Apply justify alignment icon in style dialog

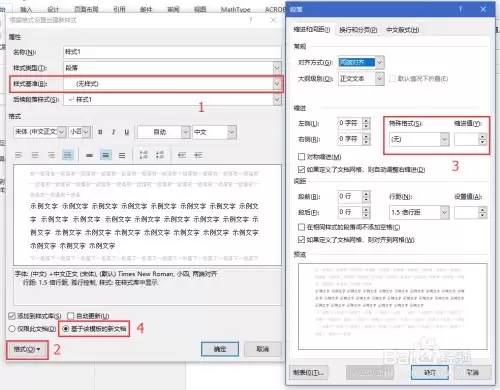click(x=68, y=155)
